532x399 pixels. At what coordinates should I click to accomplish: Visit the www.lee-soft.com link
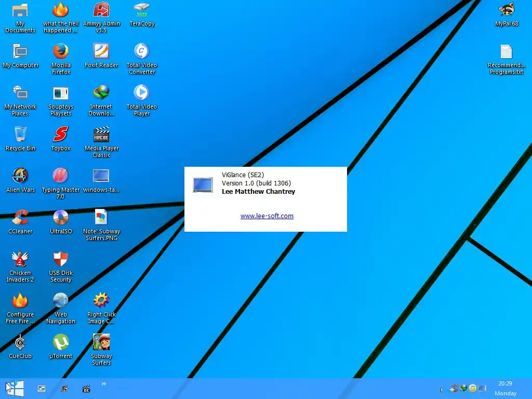[x=267, y=216]
